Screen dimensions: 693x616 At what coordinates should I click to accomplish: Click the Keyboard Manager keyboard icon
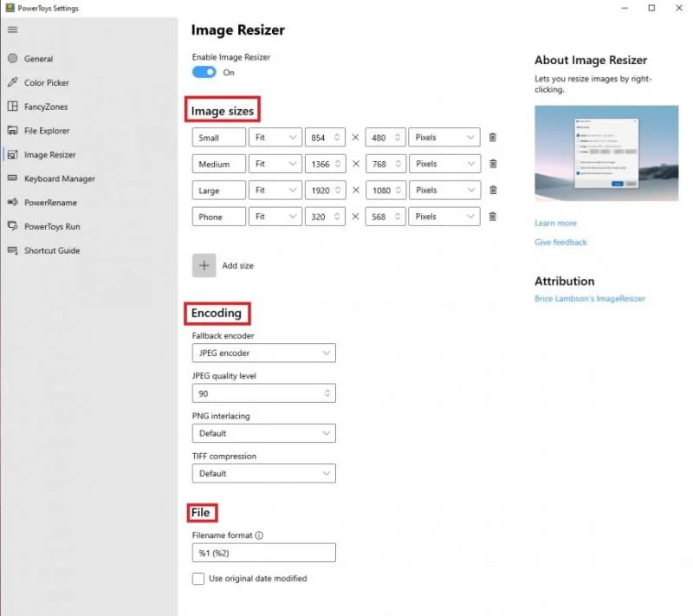(x=12, y=178)
